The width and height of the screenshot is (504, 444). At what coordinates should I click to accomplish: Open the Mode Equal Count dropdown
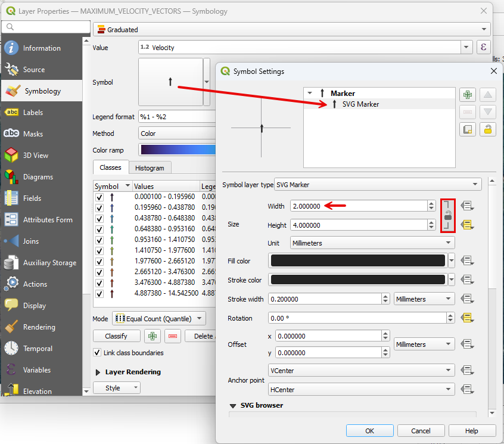pos(158,318)
